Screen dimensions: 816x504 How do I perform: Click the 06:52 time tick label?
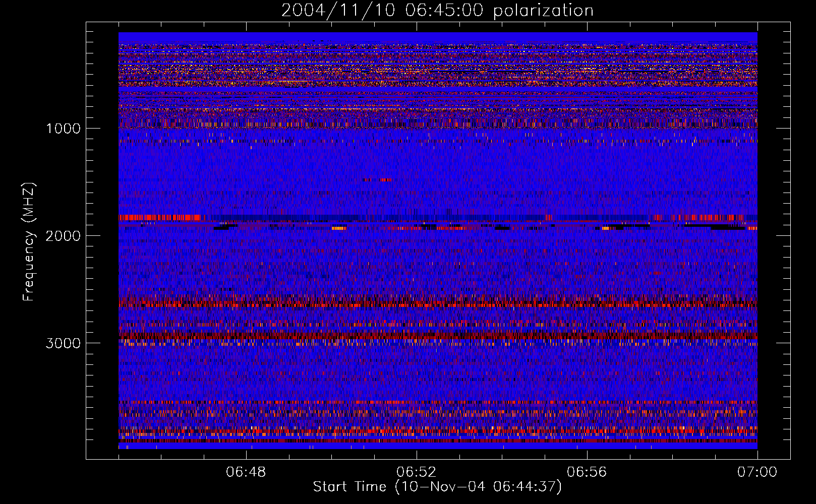coord(417,472)
